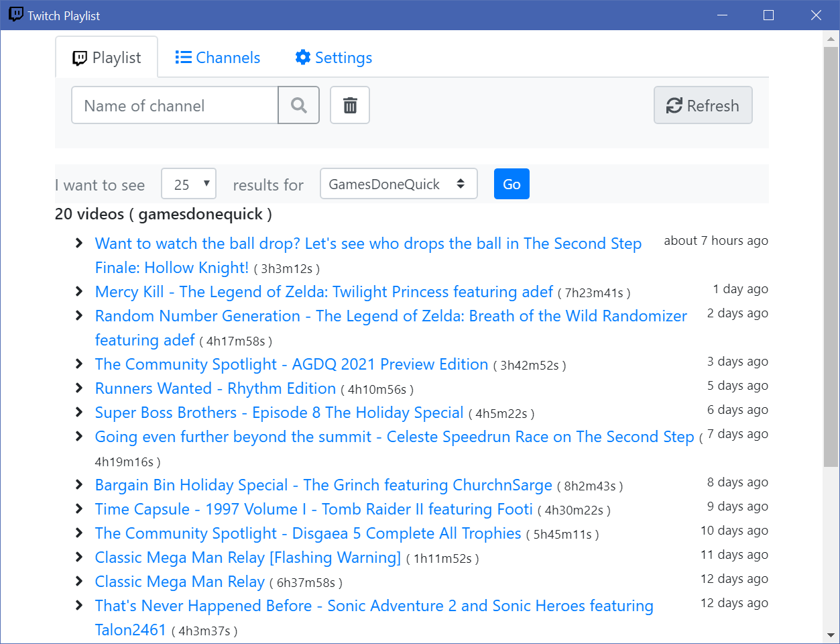Open Mercy Kill Twilight Princess video link
The image size is (840, 644).
[324, 292]
